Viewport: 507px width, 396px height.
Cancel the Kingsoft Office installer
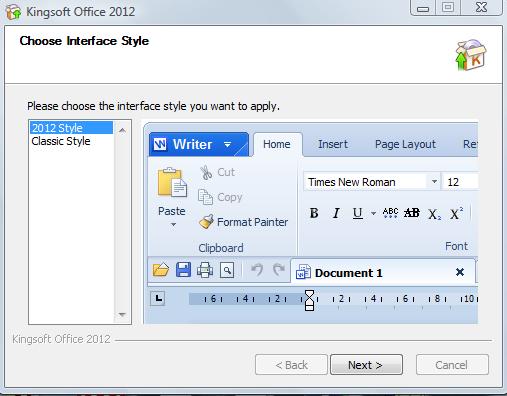click(x=452, y=365)
